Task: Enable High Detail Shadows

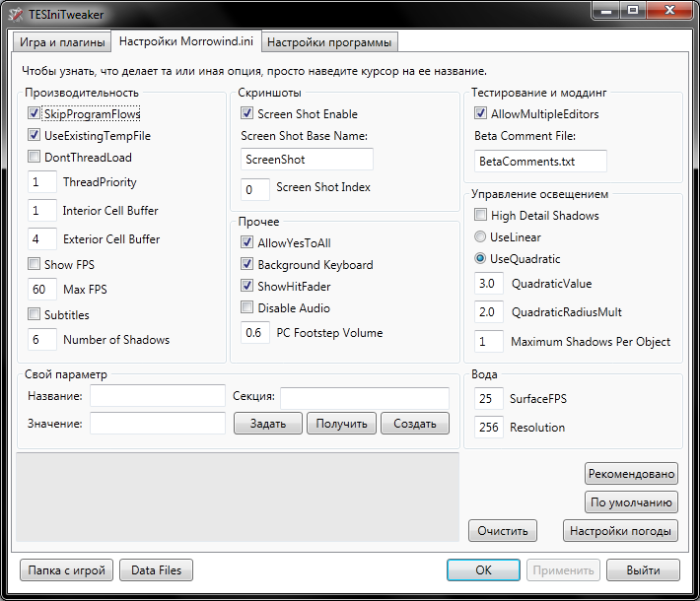Action: tap(481, 216)
